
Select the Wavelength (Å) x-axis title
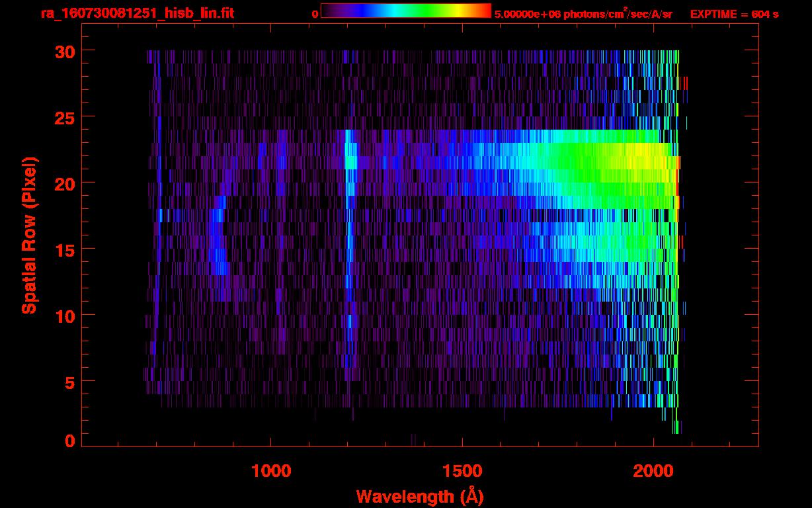pos(420,496)
